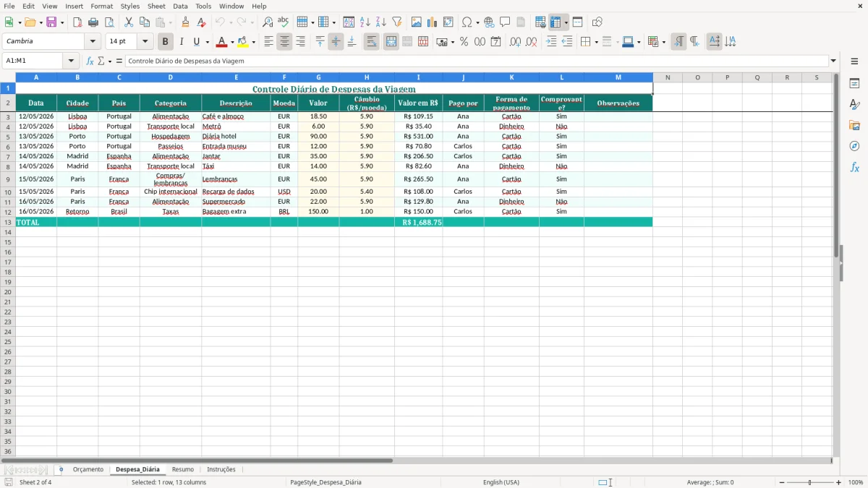Expand the Name Box dropdown arrow
The height and width of the screenshot is (488, 868).
[71, 61]
